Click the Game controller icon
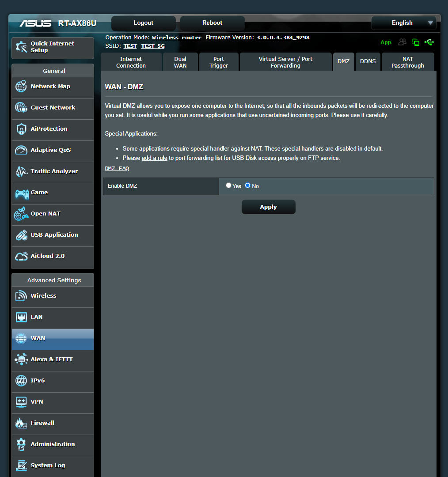 (22, 194)
